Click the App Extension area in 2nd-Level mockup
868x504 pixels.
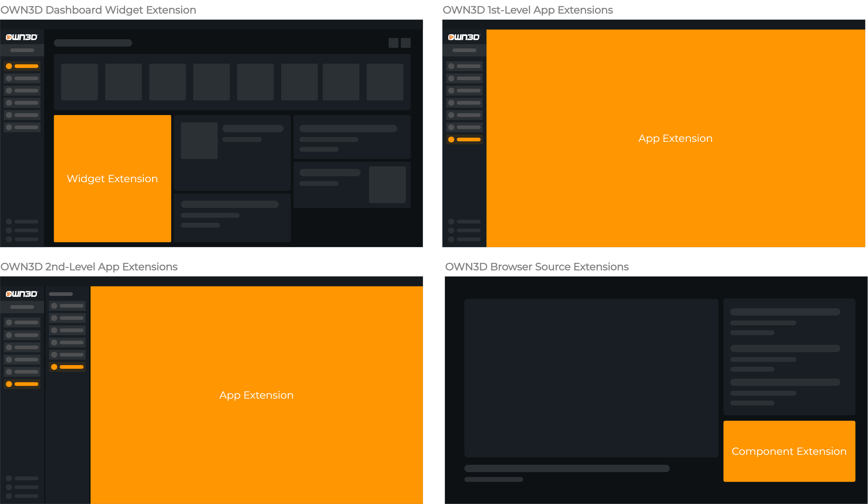click(256, 395)
